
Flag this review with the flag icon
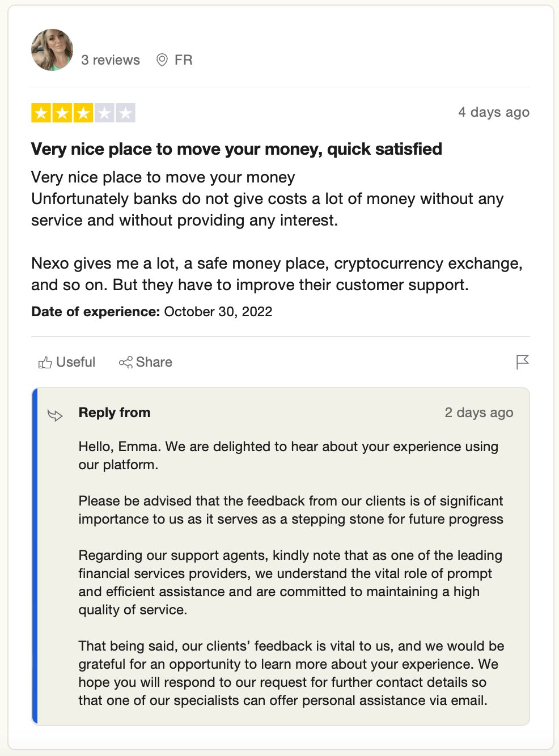point(522,362)
